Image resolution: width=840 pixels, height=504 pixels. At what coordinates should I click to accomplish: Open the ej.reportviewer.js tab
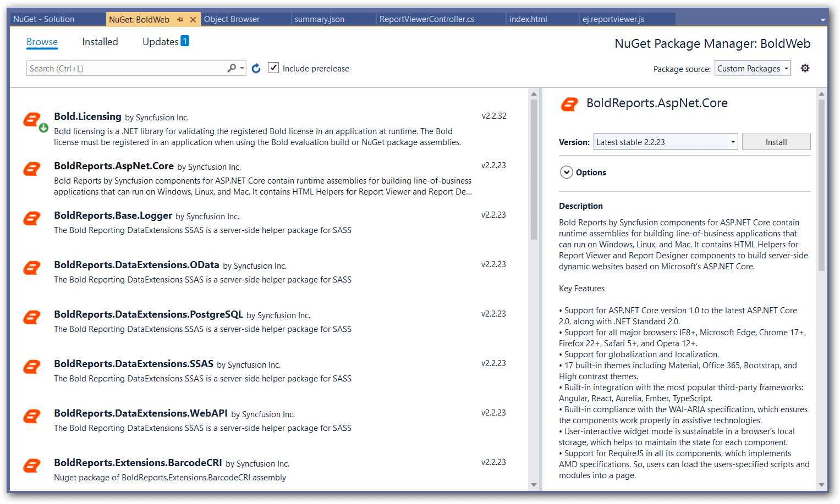click(628, 19)
